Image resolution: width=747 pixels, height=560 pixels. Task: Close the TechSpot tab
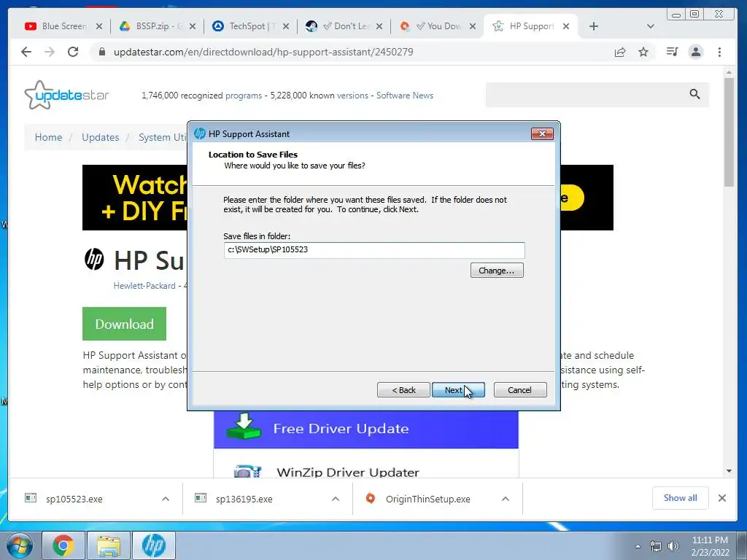point(286,26)
